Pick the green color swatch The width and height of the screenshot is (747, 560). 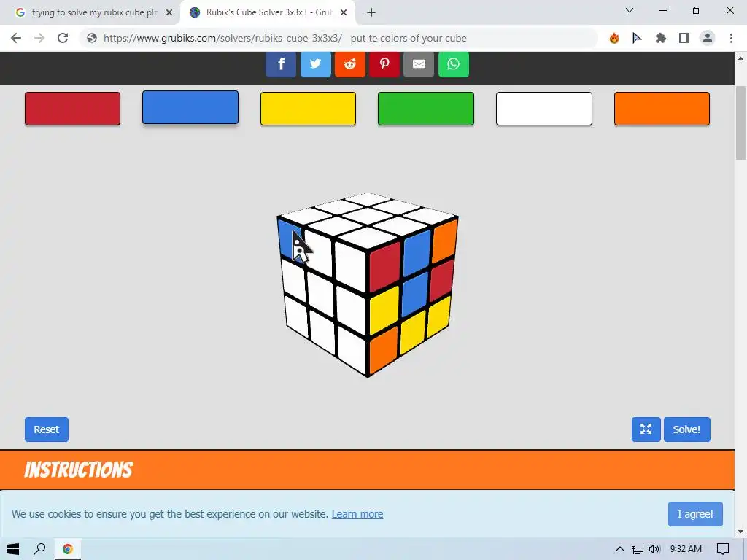pyautogui.click(x=426, y=109)
